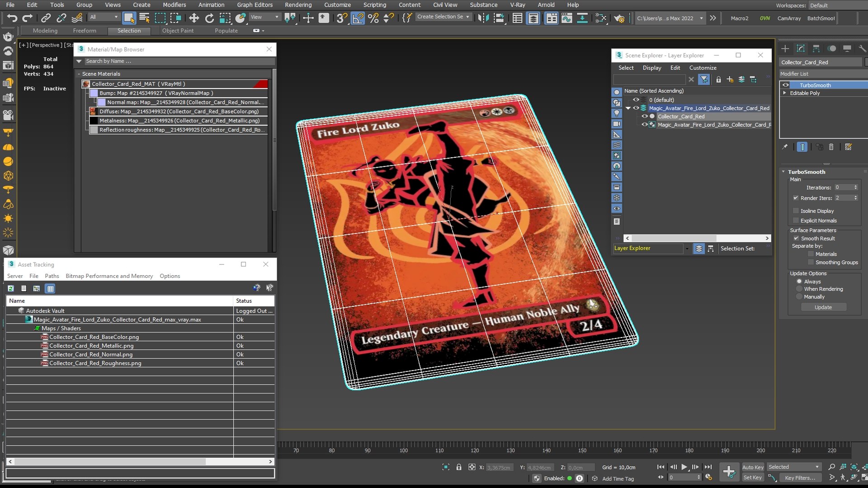This screenshot has height=488, width=868.
Task: Toggle the 3D Snaps icon
Action: click(x=342, y=18)
